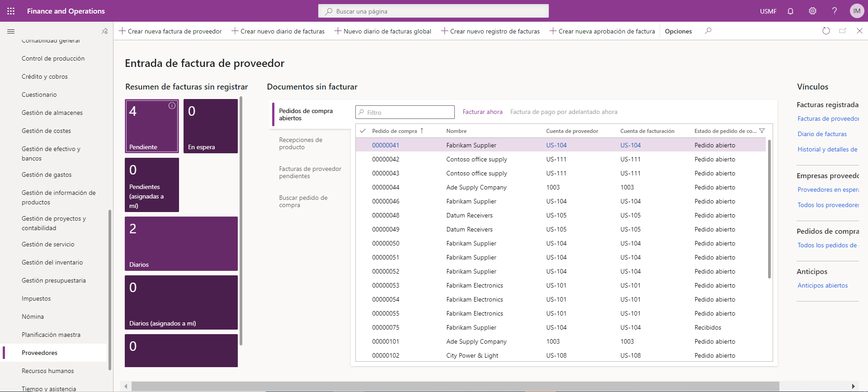Focus the Buscar una página search box
The image size is (868, 392).
click(x=434, y=11)
